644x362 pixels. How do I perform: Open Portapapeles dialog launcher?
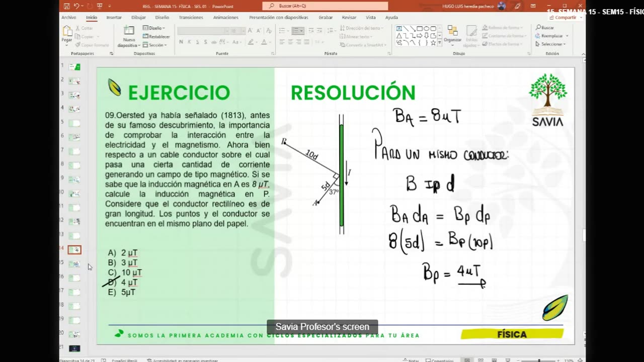pos(112,53)
